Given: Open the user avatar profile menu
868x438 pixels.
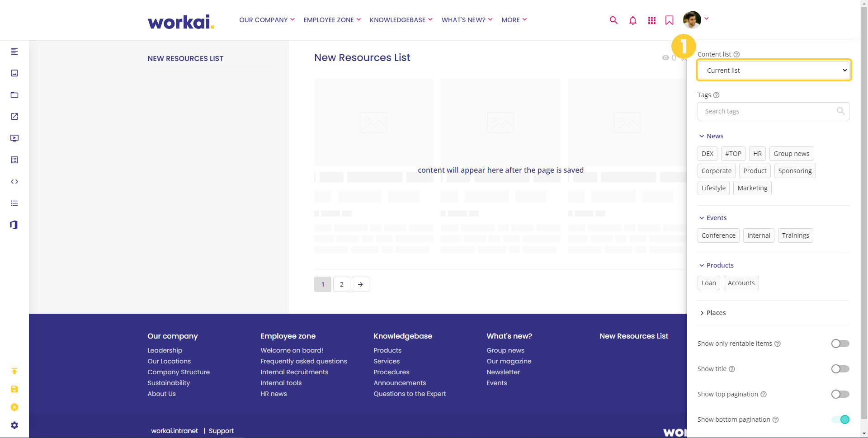Looking at the screenshot, I should tap(692, 19).
